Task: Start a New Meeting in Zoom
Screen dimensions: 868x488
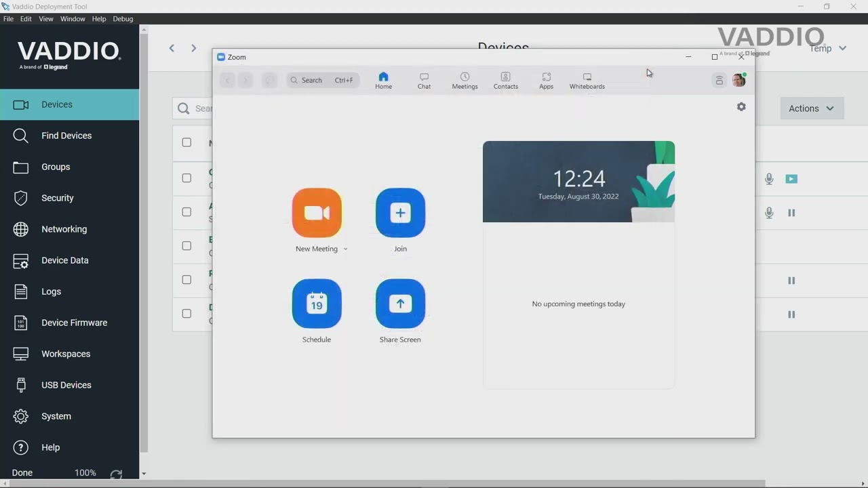Action: [317, 213]
